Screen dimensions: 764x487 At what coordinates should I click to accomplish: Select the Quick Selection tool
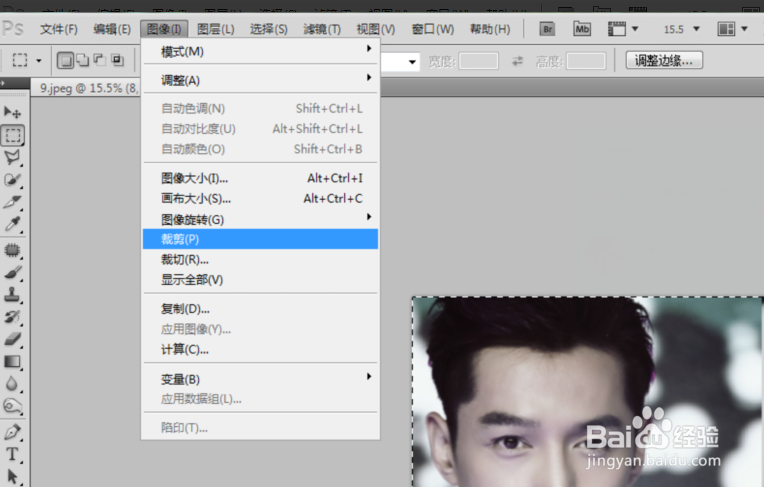point(12,179)
